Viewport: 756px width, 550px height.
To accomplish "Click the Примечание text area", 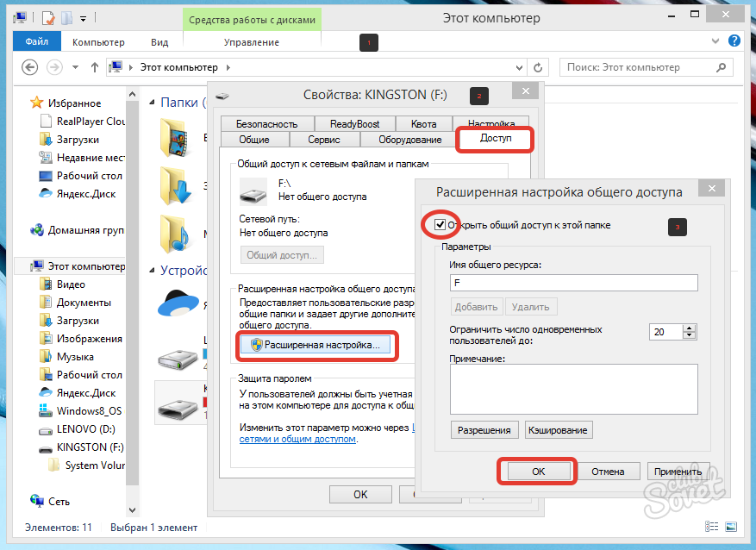I will coord(574,389).
